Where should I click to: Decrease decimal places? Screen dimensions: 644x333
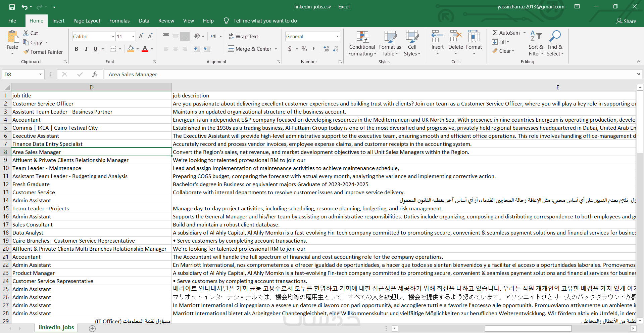pos(336,49)
